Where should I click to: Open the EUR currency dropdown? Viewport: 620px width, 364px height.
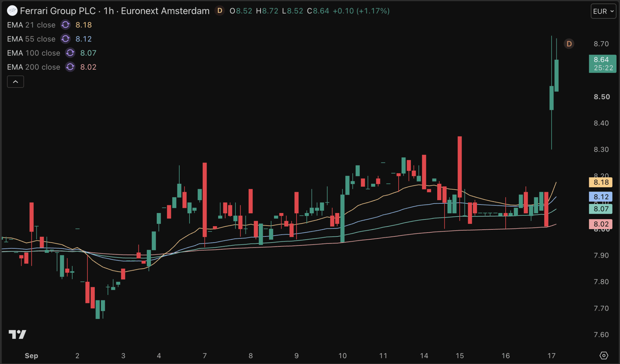(603, 11)
